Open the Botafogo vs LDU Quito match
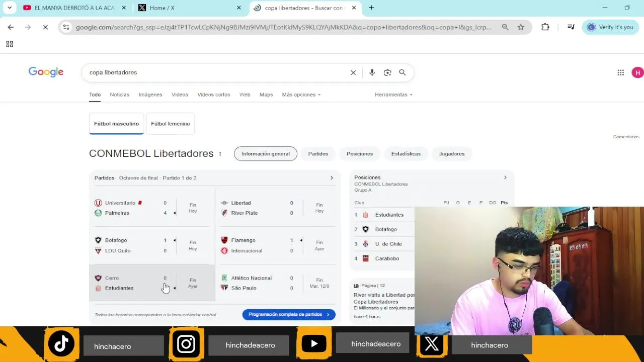The height and width of the screenshot is (362, 644). click(152, 245)
